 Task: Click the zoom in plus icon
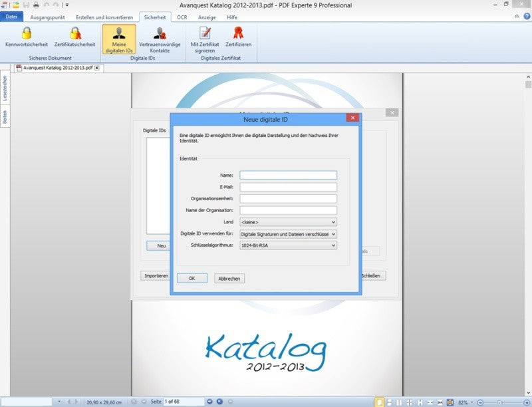[x=527, y=402]
